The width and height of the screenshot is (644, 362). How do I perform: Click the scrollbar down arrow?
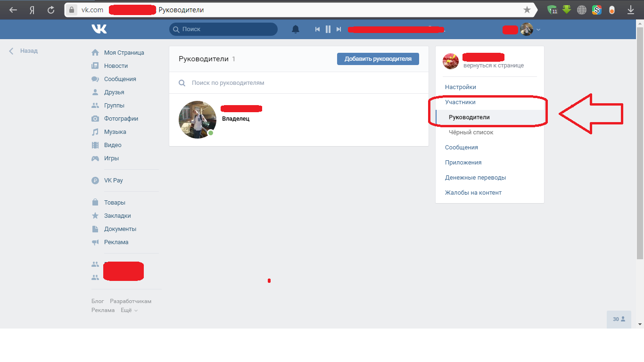point(640,324)
